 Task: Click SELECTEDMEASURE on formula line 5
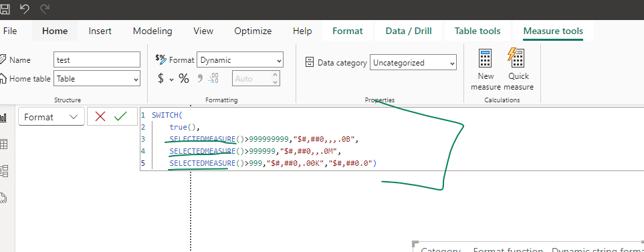pyautogui.click(x=203, y=163)
